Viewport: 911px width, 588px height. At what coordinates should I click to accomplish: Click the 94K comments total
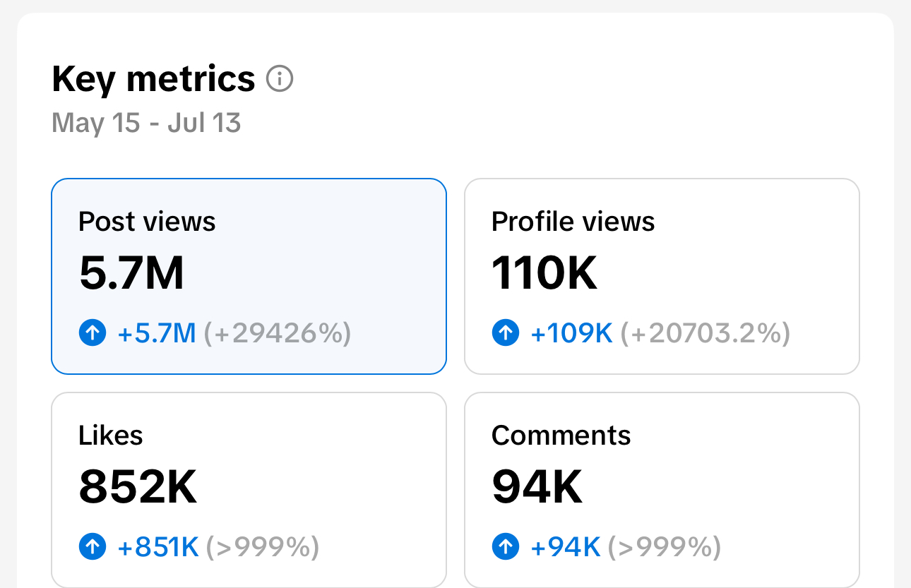pos(537,487)
